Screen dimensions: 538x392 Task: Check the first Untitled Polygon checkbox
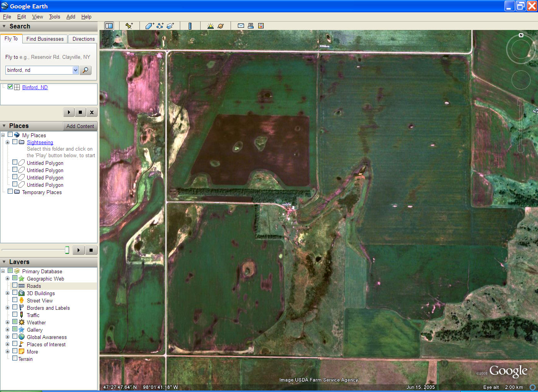[x=15, y=163]
